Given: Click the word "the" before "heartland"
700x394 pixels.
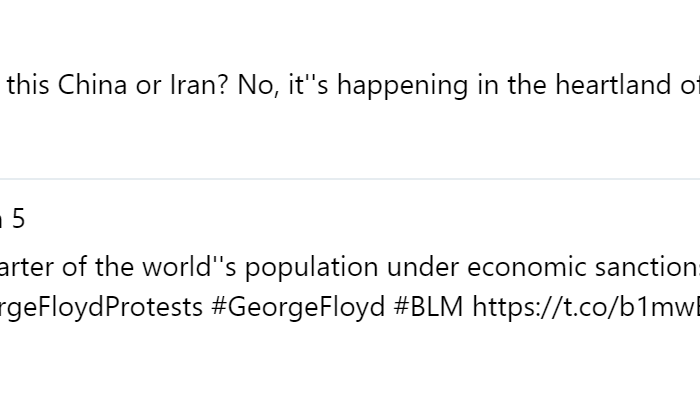Looking at the screenshot, I should click(527, 84).
